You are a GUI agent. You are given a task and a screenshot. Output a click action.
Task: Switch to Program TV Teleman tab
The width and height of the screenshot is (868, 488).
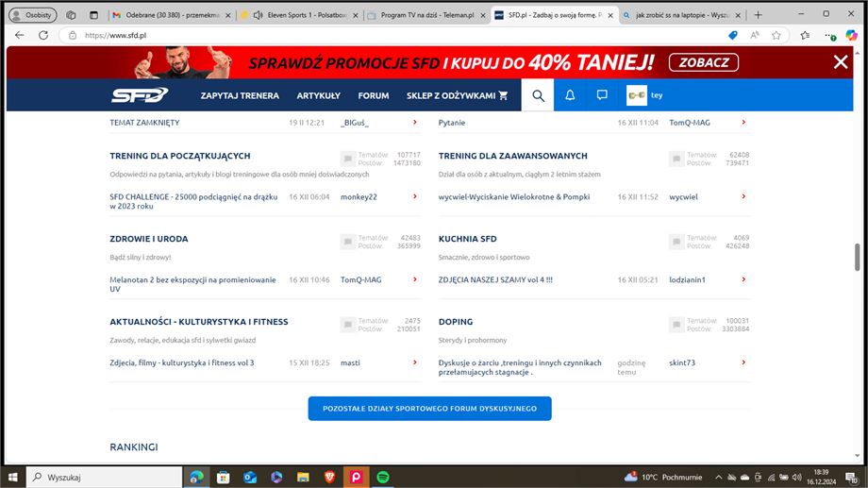pos(426,15)
